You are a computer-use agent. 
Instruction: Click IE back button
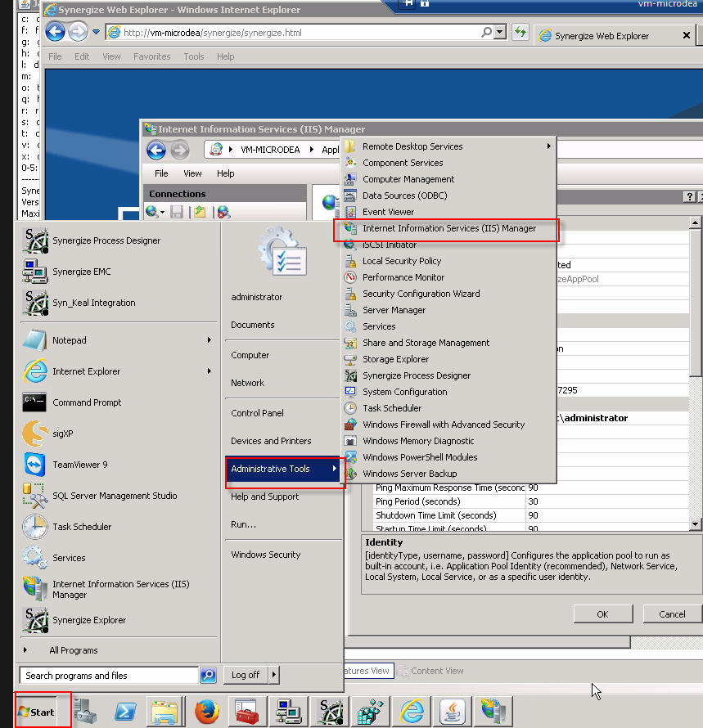[56, 32]
